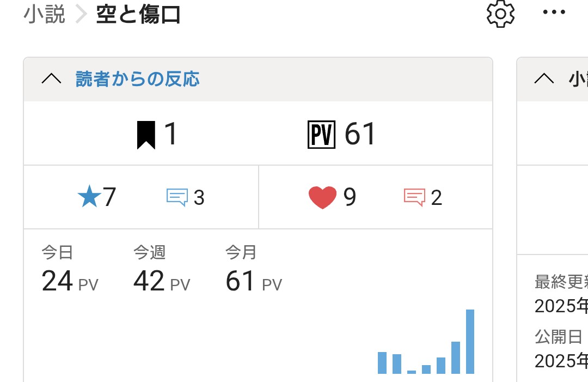Collapse the partially visible right panel
Image resolution: width=588 pixels, height=382 pixels.
click(x=543, y=80)
